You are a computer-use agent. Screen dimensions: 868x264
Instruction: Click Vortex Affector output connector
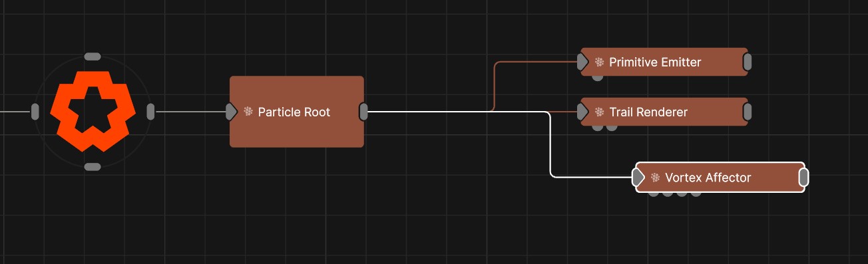click(x=803, y=178)
